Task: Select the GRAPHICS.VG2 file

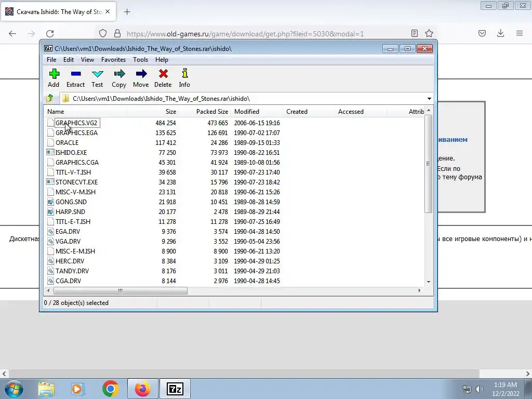Action: [76, 123]
